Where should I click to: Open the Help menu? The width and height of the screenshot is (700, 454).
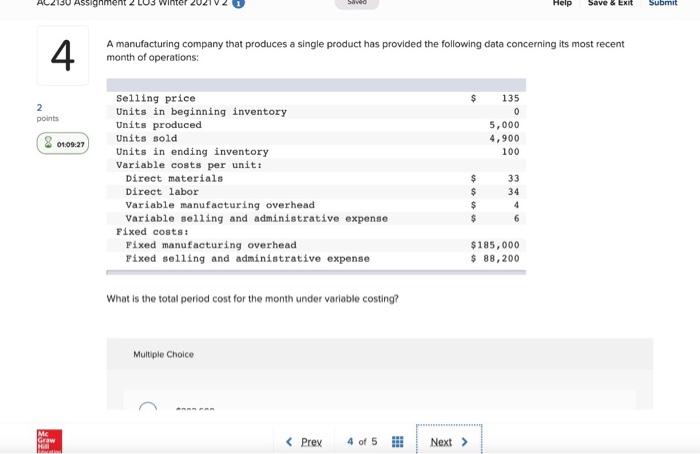pos(562,3)
